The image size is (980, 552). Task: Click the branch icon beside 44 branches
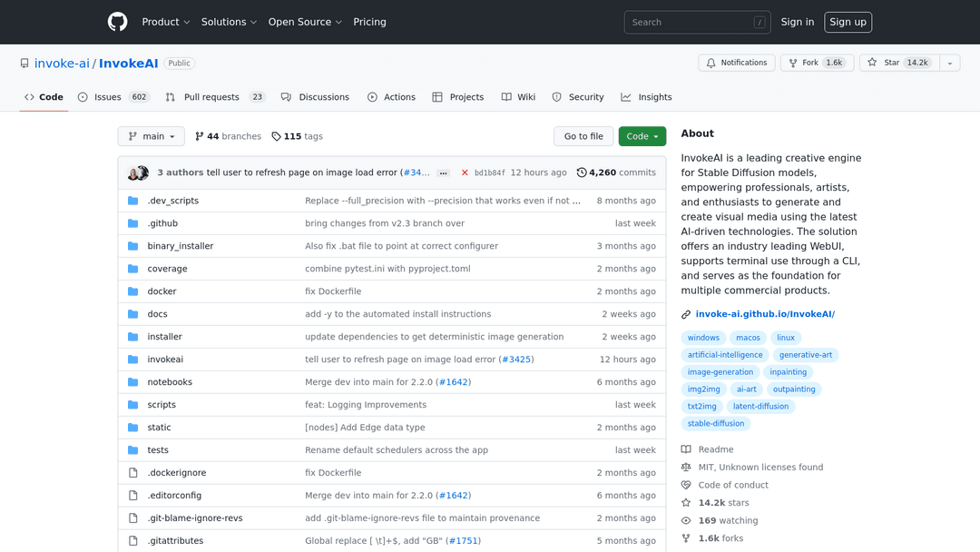click(200, 136)
